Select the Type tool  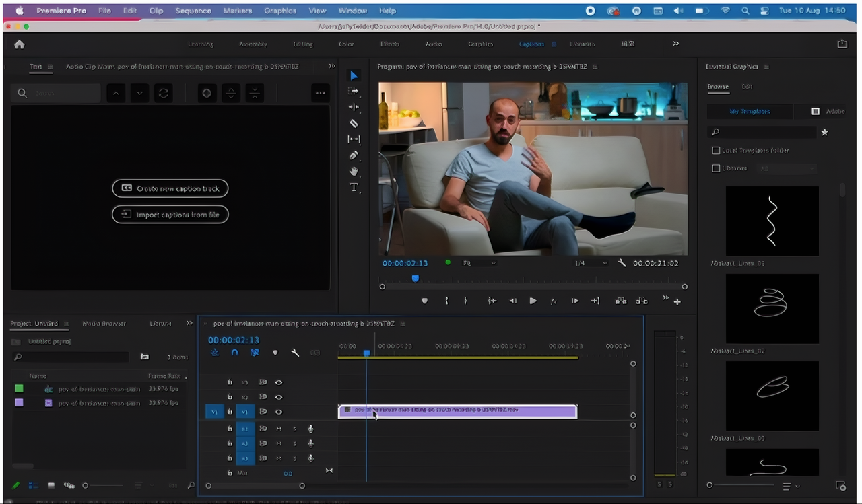click(x=354, y=187)
